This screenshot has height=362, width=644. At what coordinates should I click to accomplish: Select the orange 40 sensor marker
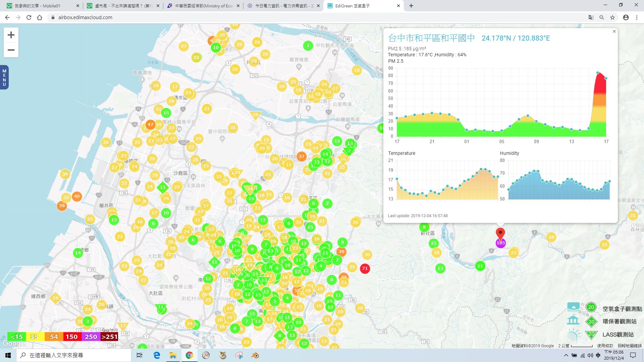pos(77,196)
